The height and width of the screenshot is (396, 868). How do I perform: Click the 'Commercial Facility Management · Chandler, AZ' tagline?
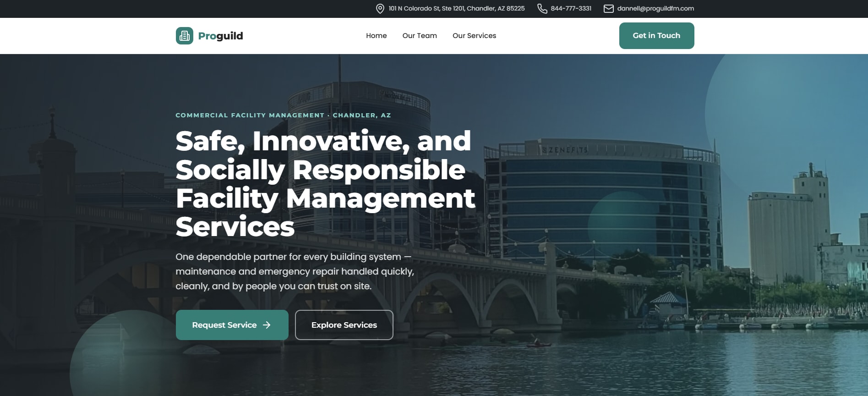click(x=283, y=115)
